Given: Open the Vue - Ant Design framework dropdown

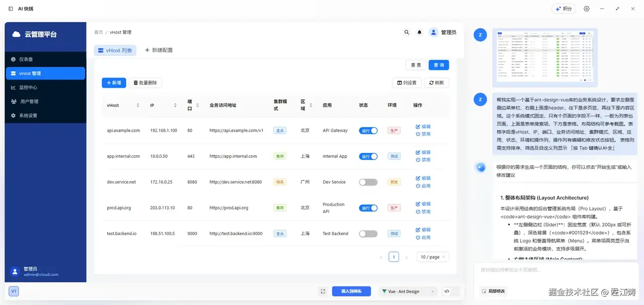Looking at the screenshot, I should (408, 291).
